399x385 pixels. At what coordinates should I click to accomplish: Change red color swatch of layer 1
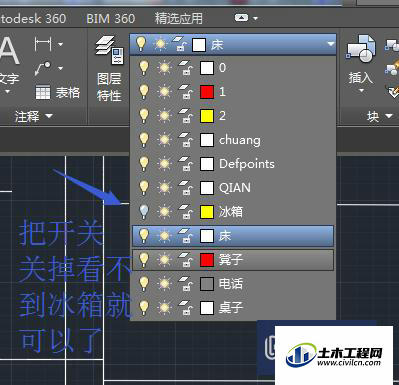[207, 92]
